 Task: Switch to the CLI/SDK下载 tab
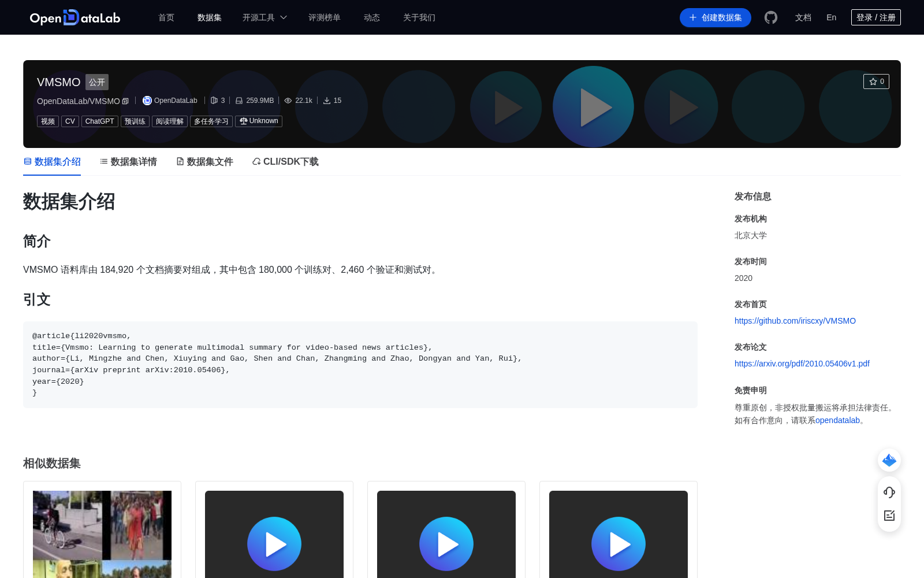click(x=285, y=162)
